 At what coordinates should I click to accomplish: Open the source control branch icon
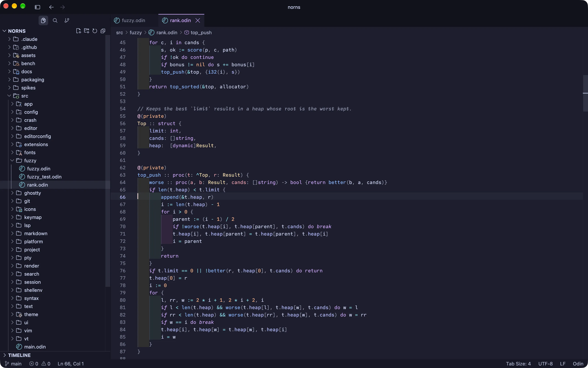67,20
